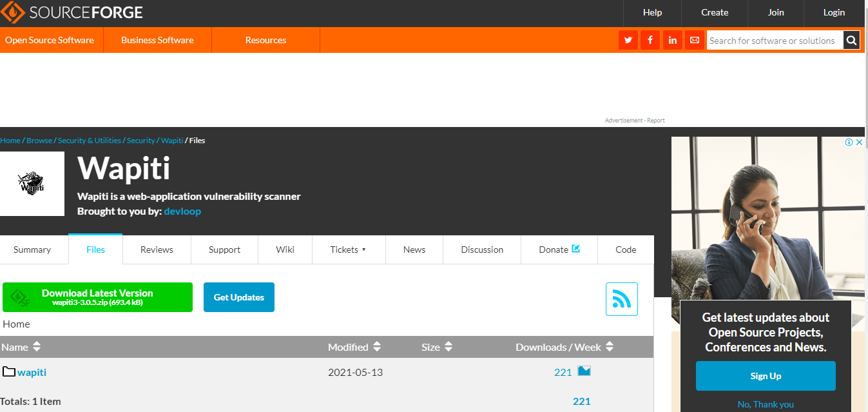Click the ad info icon
Screen dimensions: 868x412
pos(849,142)
